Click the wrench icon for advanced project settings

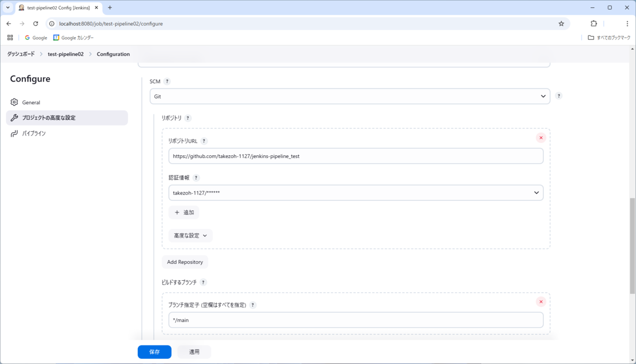tap(14, 118)
